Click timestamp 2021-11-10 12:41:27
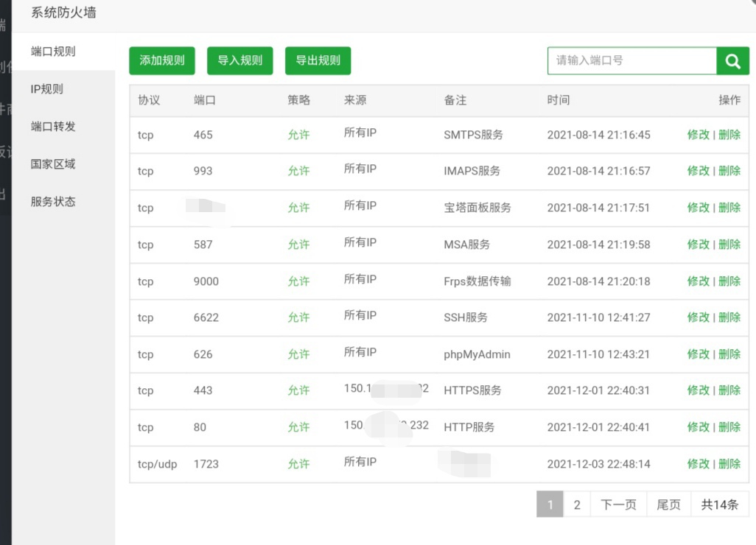The width and height of the screenshot is (756, 545). point(599,317)
